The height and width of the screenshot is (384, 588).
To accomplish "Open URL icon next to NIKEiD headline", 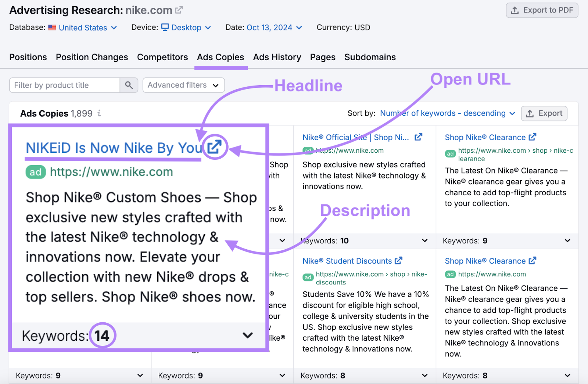I will tap(214, 147).
